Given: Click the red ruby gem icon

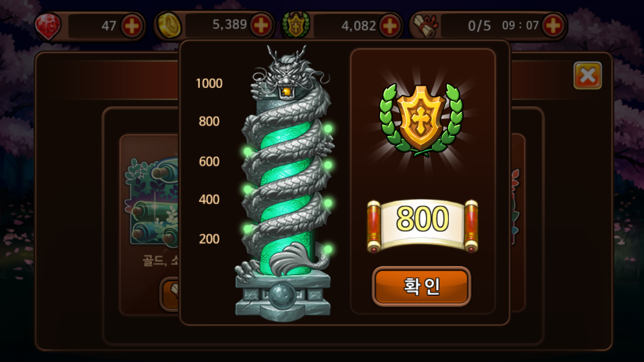Looking at the screenshot, I should tap(48, 26).
